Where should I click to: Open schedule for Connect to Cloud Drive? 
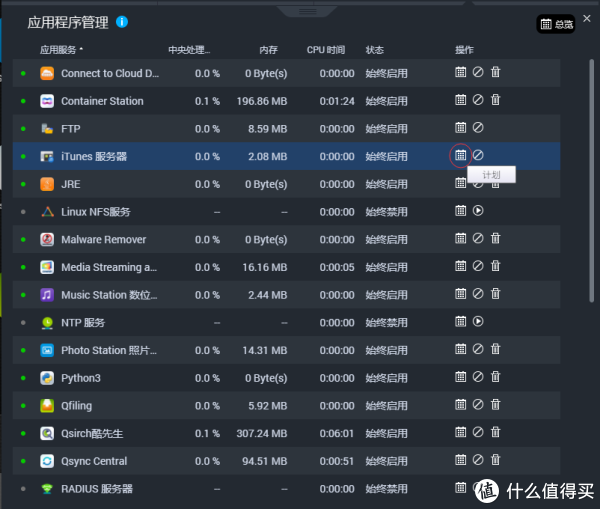(461, 72)
